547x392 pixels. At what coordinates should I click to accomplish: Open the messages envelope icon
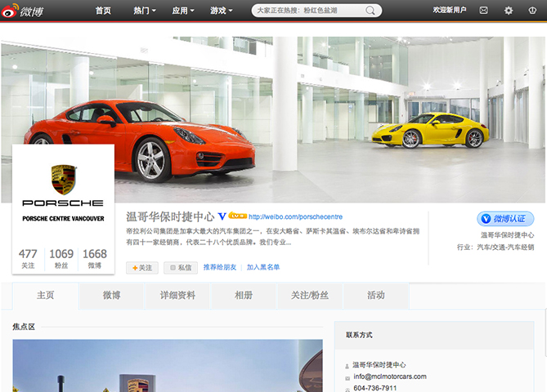tap(483, 11)
